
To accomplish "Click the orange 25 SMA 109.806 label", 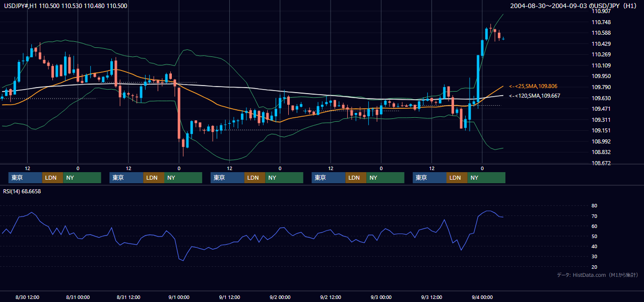I will pyautogui.click(x=533, y=87).
